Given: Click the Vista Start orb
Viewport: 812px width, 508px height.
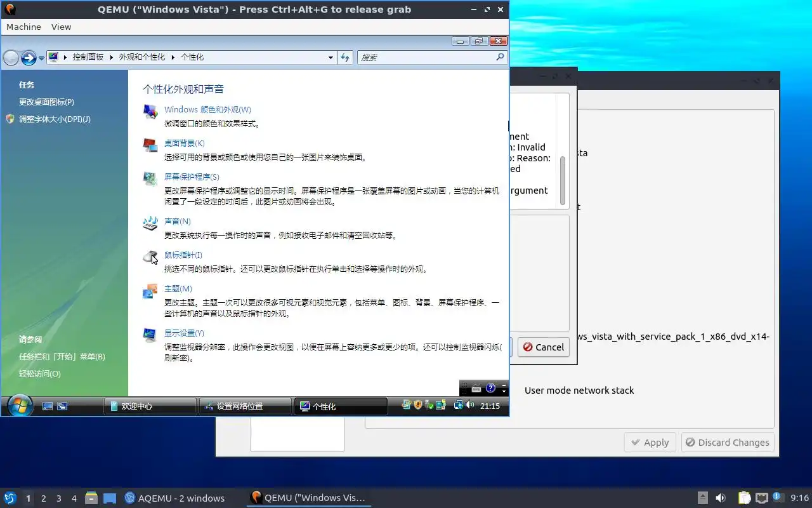Looking at the screenshot, I should pyautogui.click(x=20, y=405).
